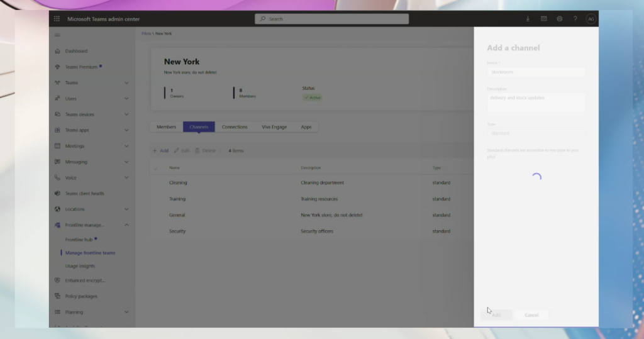This screenshot has width=644, height=339.
Task: Collapse sidebar using hamburger menu icon
Action: (58, 35)
